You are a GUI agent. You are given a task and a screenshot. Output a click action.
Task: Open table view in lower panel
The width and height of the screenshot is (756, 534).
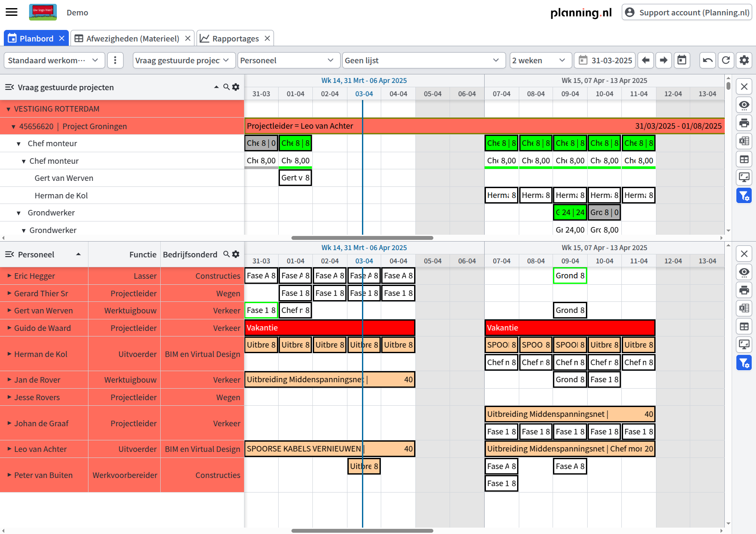tap(744, 327)
